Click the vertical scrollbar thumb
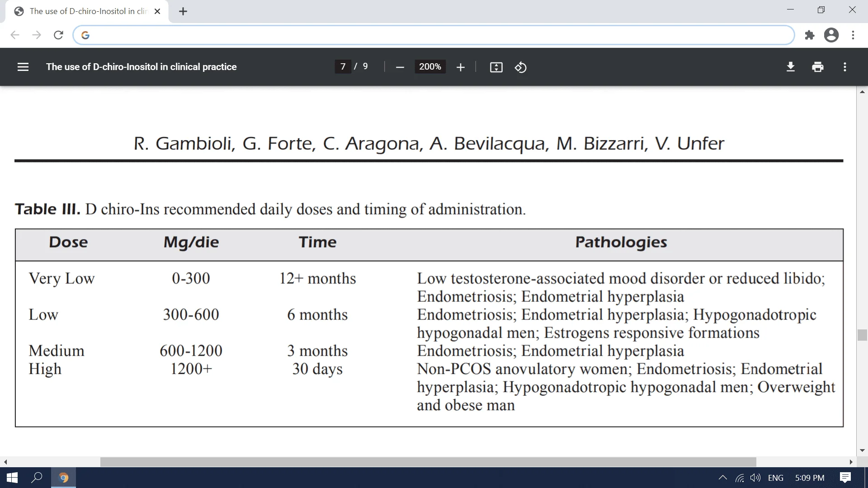Viewport: 868px width, 488px height. (862, 335)
